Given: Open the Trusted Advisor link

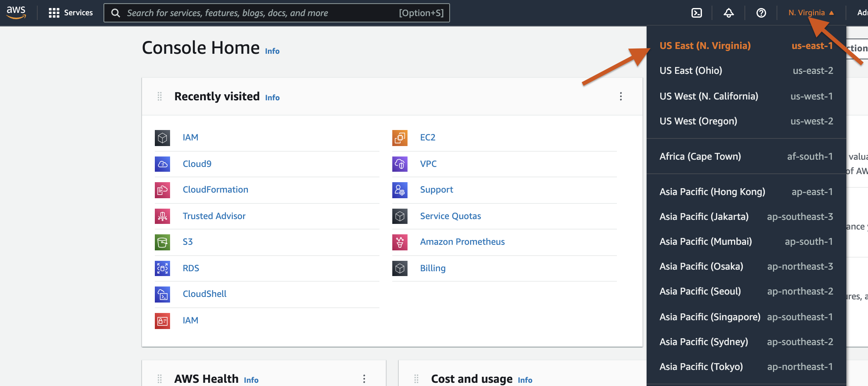Looking at the screenshot, I should click(x=214, y=216).
